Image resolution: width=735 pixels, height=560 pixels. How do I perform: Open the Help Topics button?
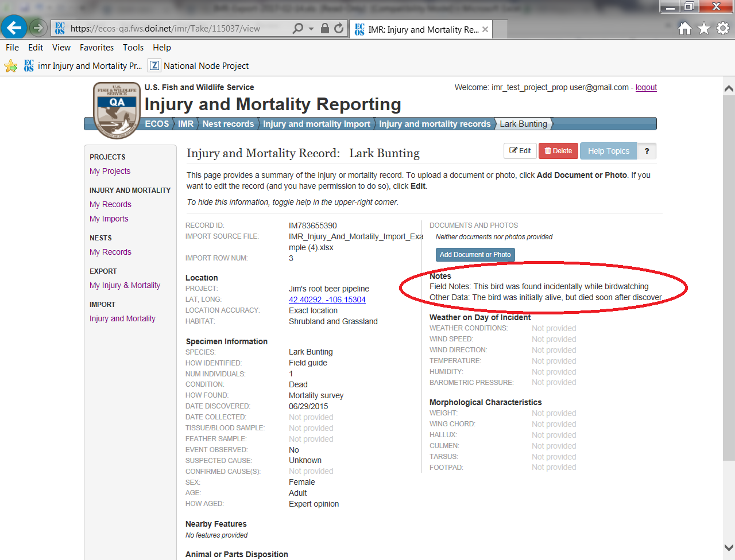click(608, 151)
